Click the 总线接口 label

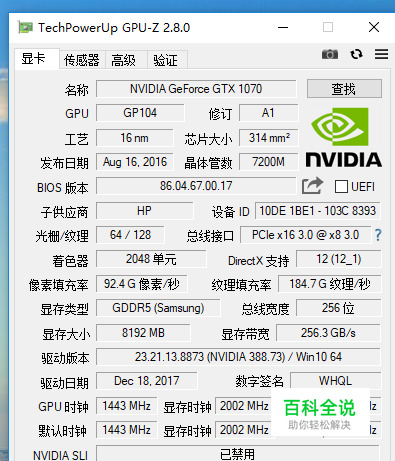pyautogui.click(x=210, y=236)
